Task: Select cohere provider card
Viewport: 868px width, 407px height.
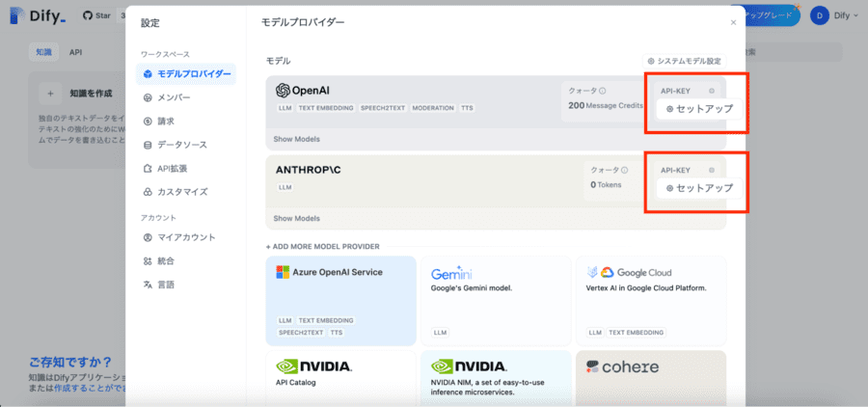Action: click(x=651, y=378)
